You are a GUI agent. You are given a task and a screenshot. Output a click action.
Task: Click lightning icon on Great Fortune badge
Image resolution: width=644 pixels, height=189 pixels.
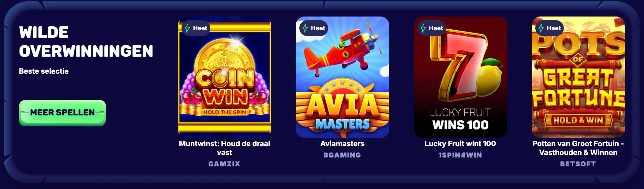point(541,28)
